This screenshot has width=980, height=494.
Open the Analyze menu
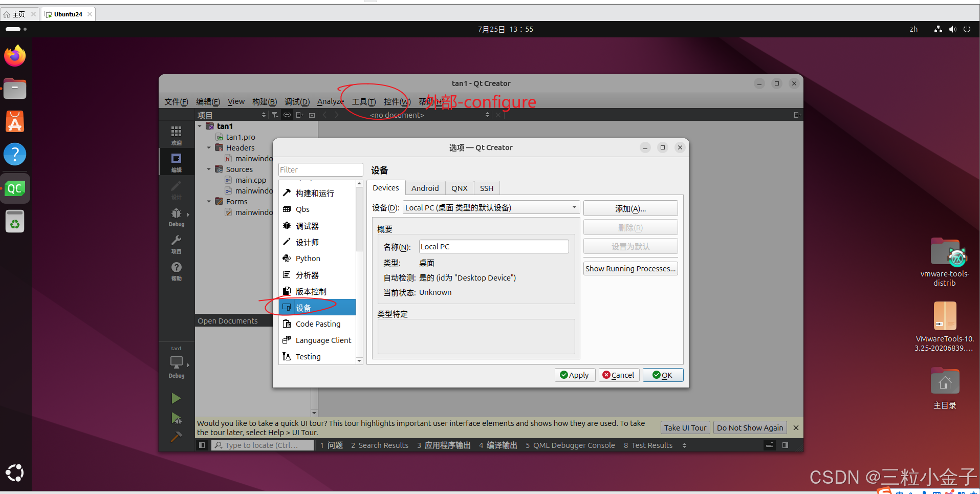click(x=331, y=101)
